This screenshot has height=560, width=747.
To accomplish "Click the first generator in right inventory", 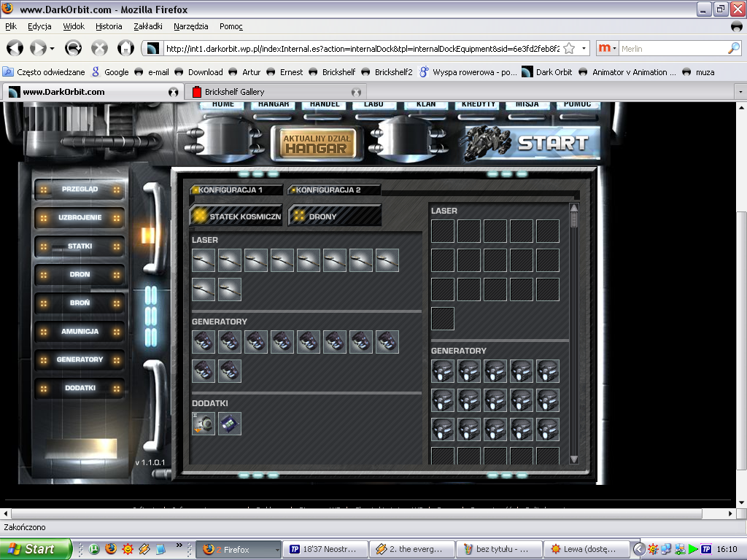I will [x=443, y=371].
